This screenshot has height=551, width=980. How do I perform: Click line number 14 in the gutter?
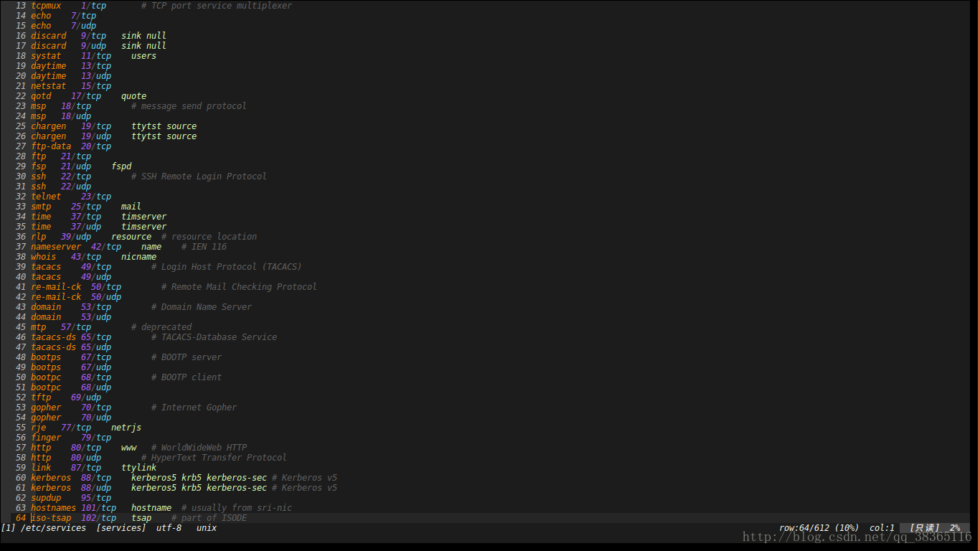pyautogui.click(x=20, y=16)
